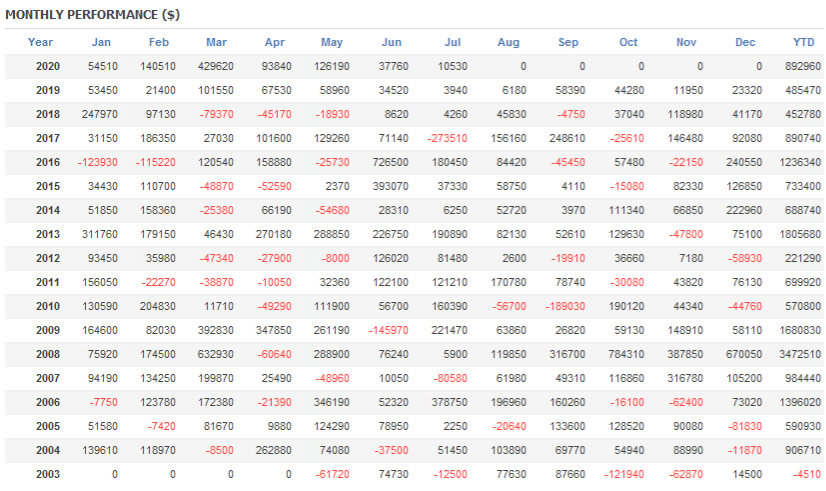Click the 2017 July loss -273510

pos(447,138)
